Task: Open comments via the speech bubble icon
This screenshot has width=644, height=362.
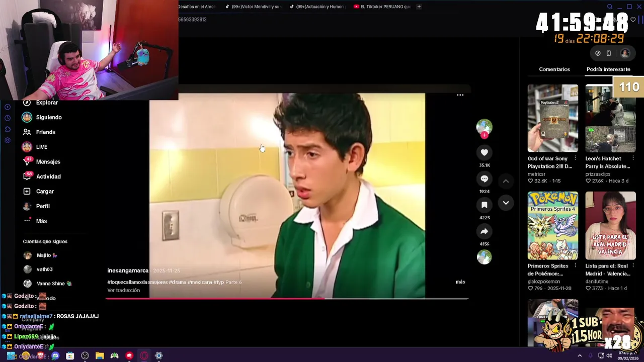Action: 484,178
